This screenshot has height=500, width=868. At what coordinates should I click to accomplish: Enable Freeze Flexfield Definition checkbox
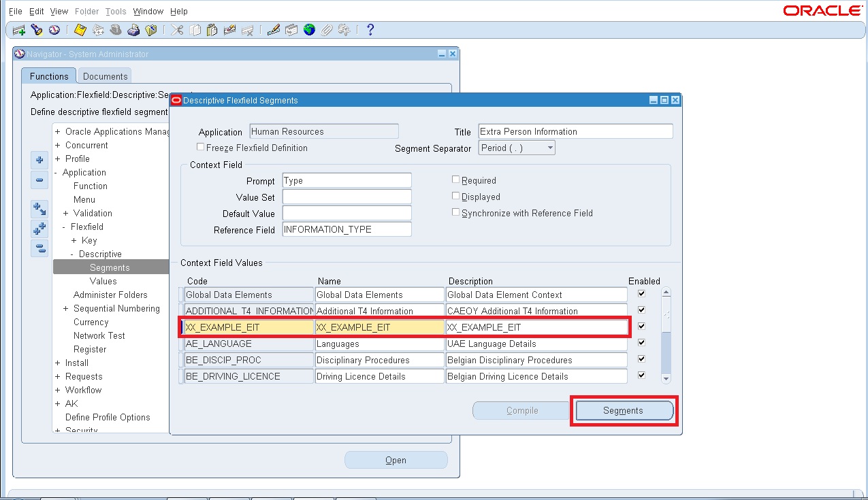[200, 147]
